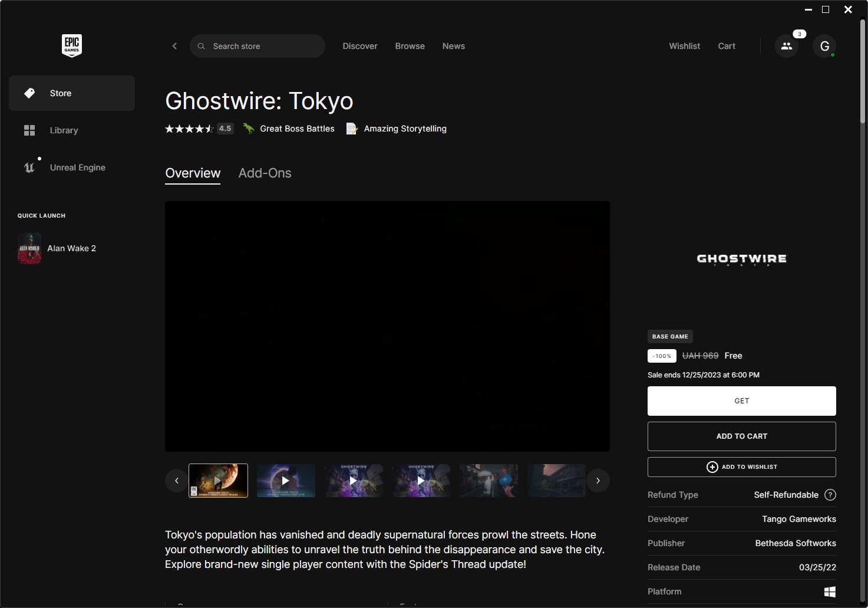Viewport: 868px width, 608px height.
Task: Click the Unreal Engine logo icon
Action: point(29,167)
